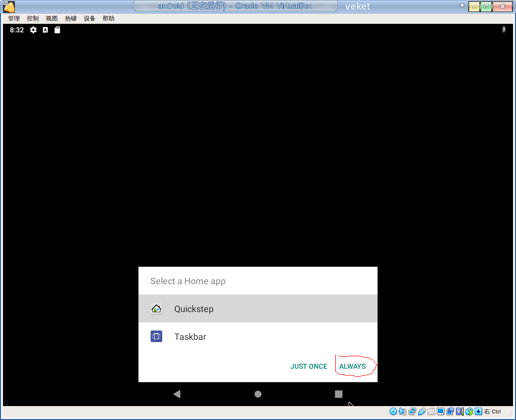This screenshot has width=516, height=420.
Task: Click the keyboard A indicator in status bar
Action: click(x=45, y=30)
